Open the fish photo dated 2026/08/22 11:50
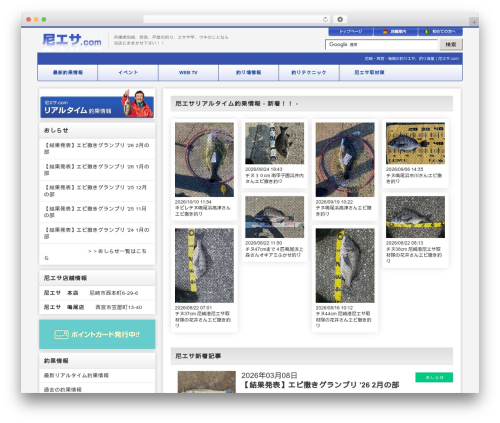 (274, 217)
